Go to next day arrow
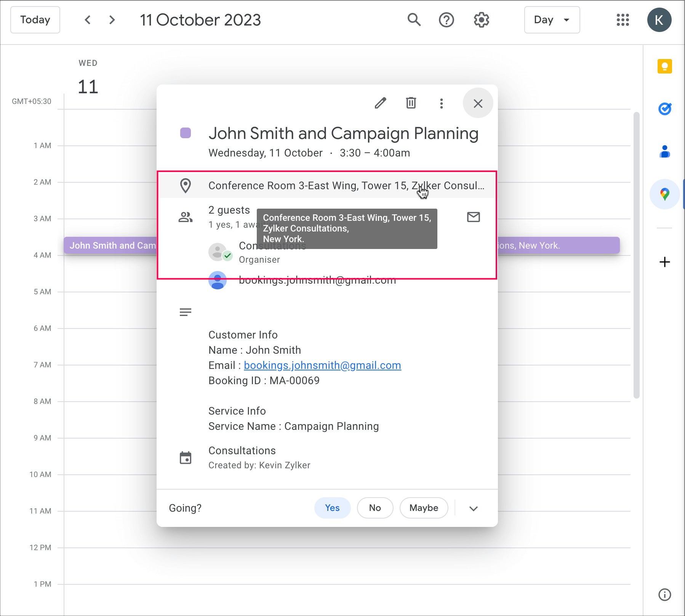Viewport: 685px width, 616px height. (x=112, y=20)
